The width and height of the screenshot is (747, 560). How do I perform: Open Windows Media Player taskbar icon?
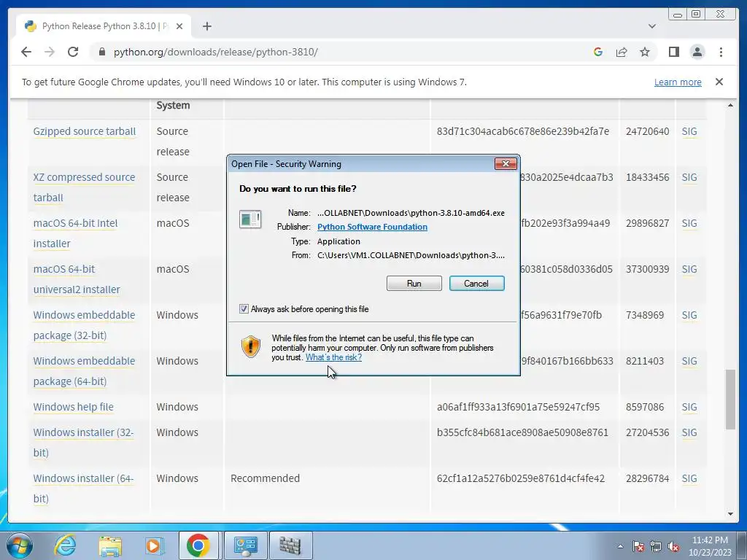154,545
